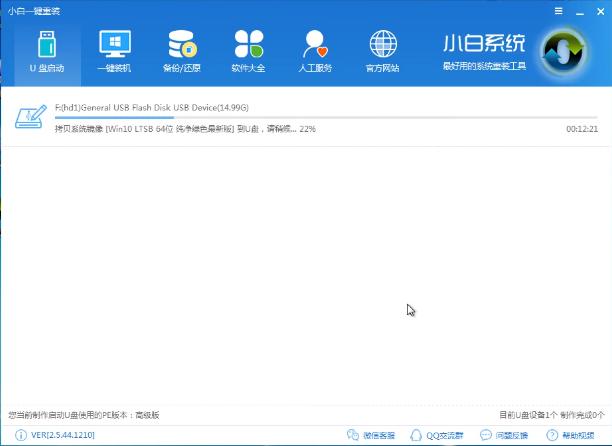The width and height of the screenshot is (612, 446).
Task: Switch to the 一键装机 tab
Action: [114, 53]
